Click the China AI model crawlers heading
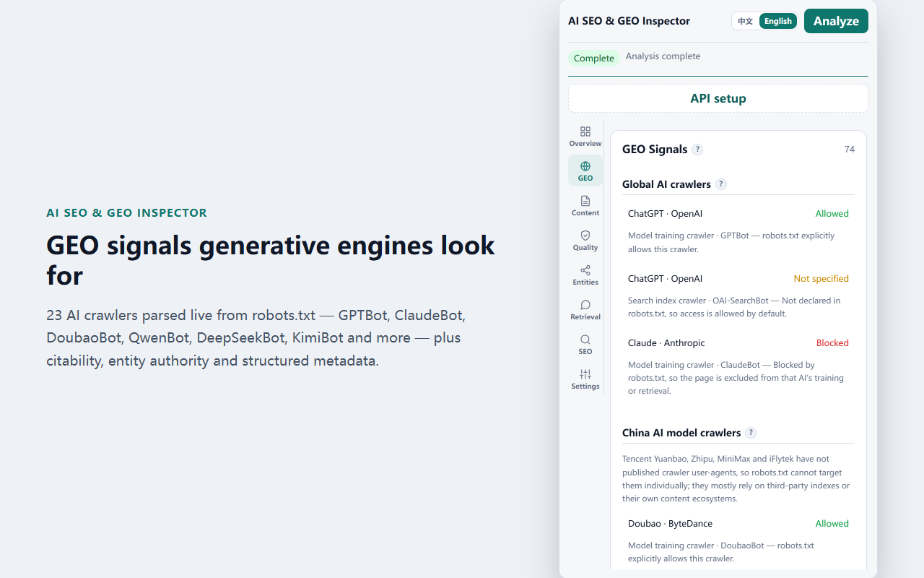 pyautogui.click(x=681, y=433)
